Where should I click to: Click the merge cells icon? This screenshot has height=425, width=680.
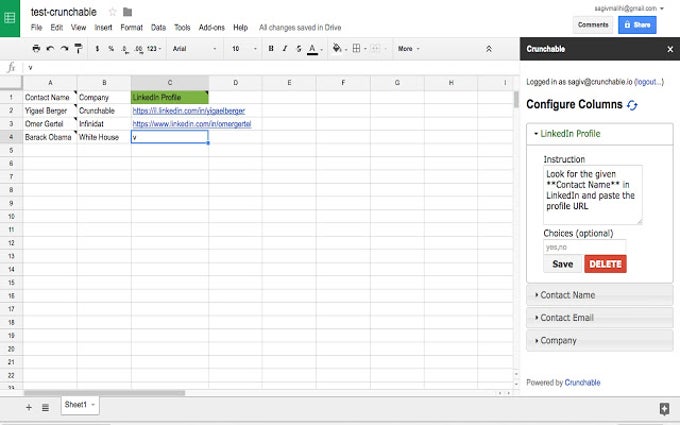pyautogui.click(x=376, y=49)
